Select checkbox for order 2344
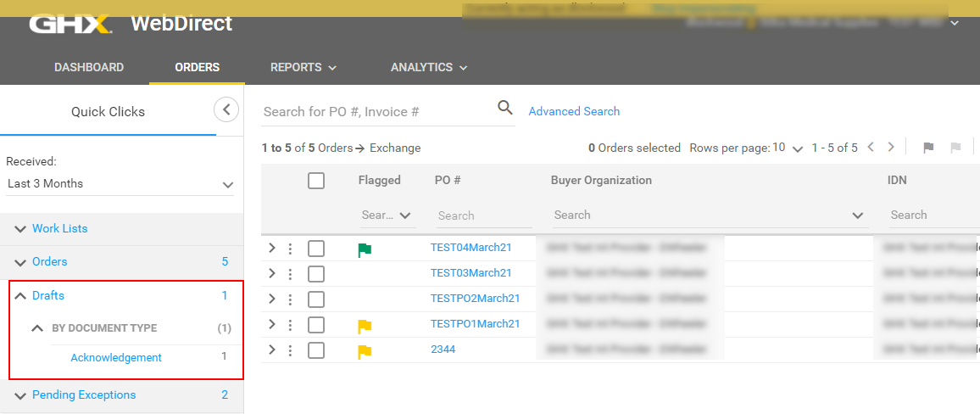 coord(316,350)
